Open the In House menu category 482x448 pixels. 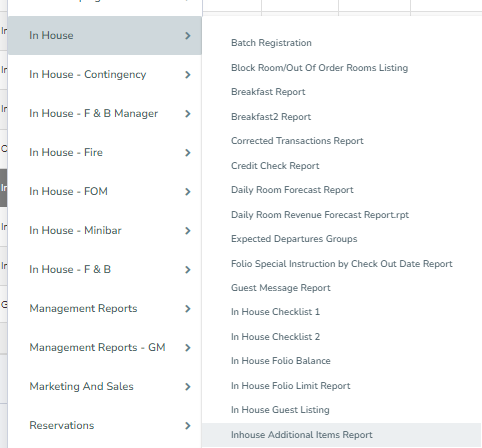point(105,35)
